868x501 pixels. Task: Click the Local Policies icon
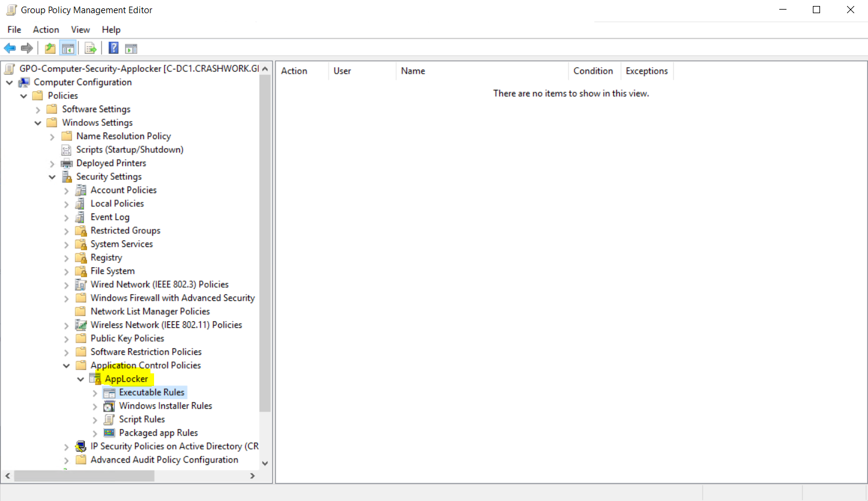[x=80, y=204]
